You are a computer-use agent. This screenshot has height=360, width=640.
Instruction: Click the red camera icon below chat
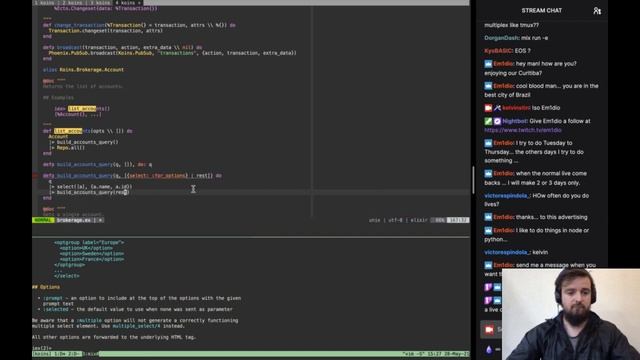489,329
